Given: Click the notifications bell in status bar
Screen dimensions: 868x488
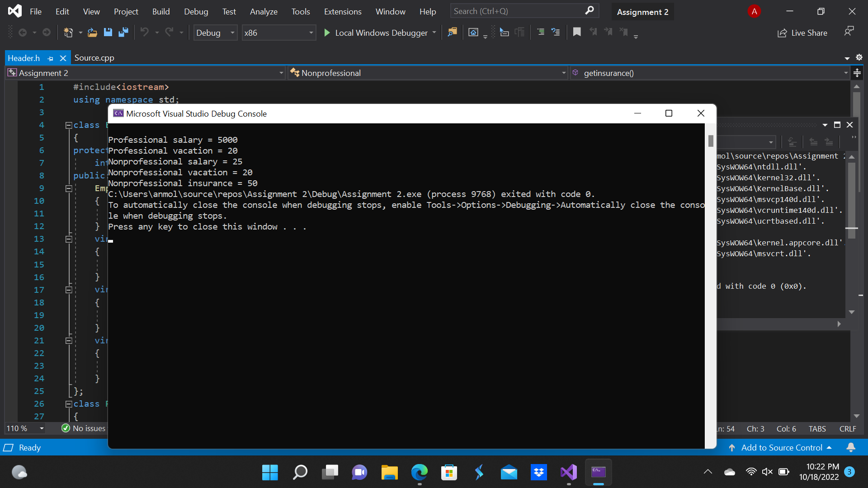Looking at the screenshot, I should coord(850,447).
